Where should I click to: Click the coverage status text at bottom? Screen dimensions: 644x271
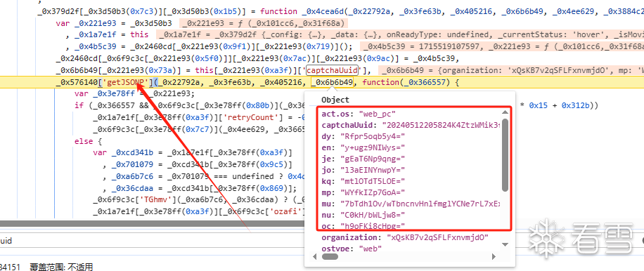click(61, 267)
